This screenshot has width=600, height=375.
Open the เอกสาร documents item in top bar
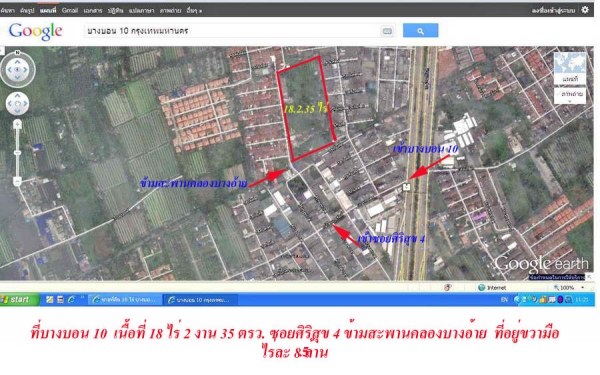93,10
